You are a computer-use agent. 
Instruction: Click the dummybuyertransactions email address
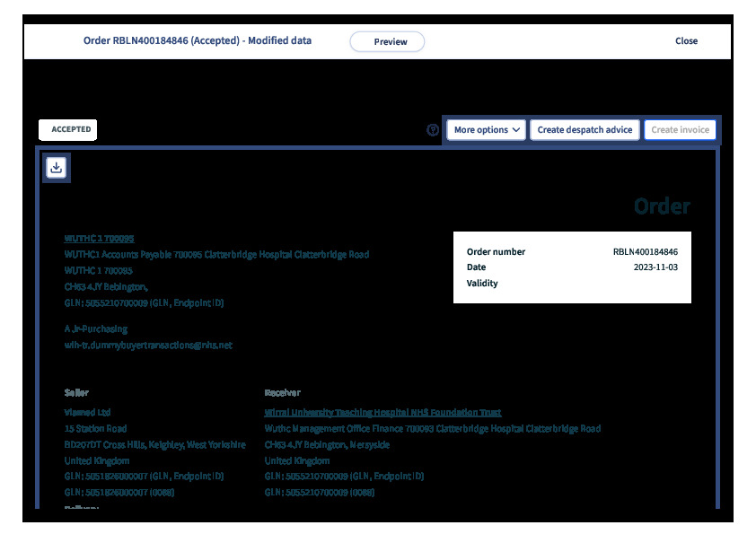tap(148, 345)
